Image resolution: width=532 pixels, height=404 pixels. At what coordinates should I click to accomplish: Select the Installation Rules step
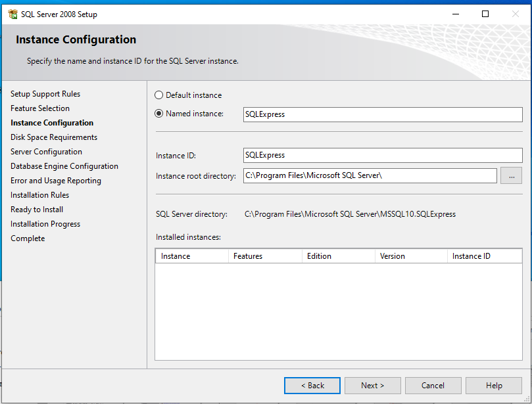[39, 195]
